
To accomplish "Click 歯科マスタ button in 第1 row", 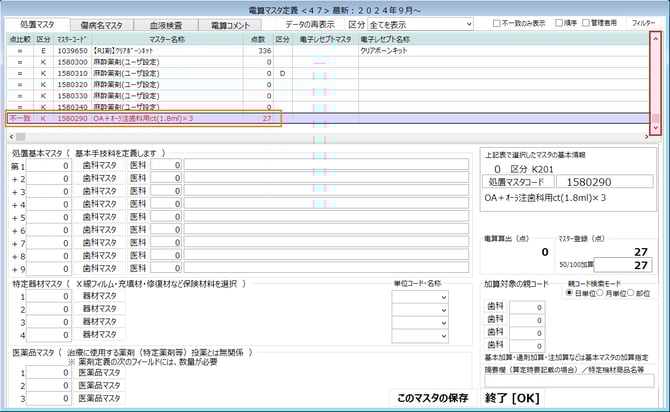I will 100,165.
